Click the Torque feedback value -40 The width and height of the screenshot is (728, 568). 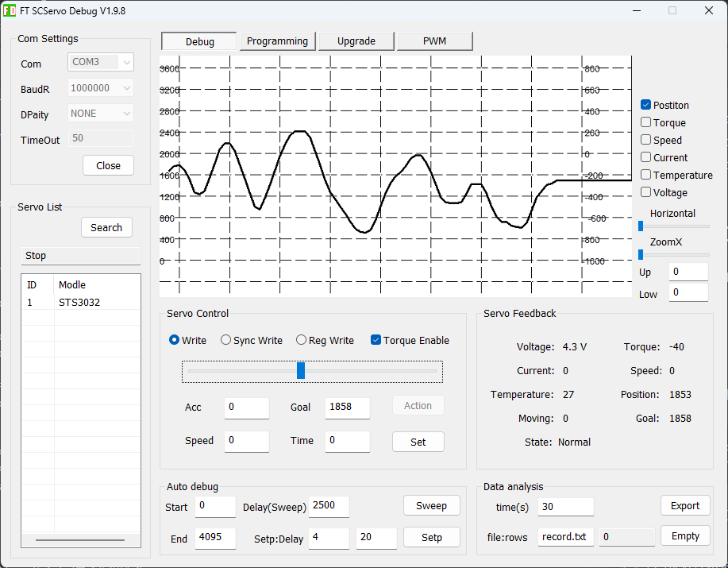[x=676, y=347]
